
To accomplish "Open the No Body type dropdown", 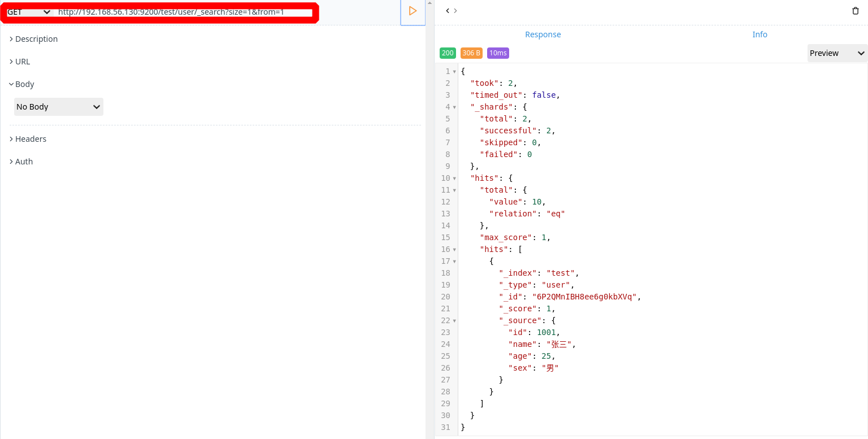I will click(58, 106).
